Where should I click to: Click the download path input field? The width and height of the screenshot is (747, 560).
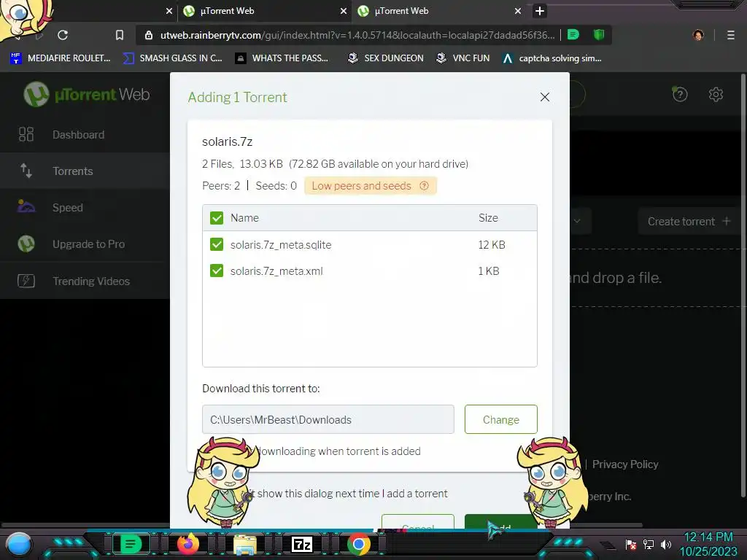[x=328, y=419]
